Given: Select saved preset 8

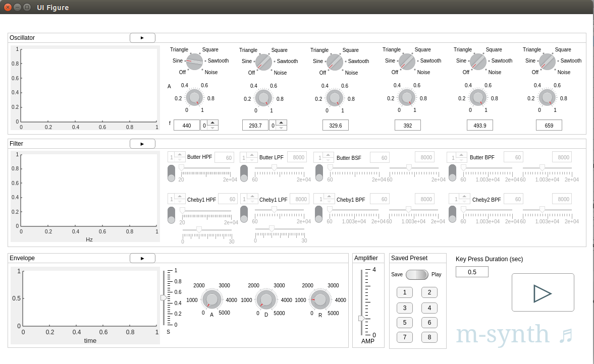Looking at the screenshot, I should pos(429,337).
